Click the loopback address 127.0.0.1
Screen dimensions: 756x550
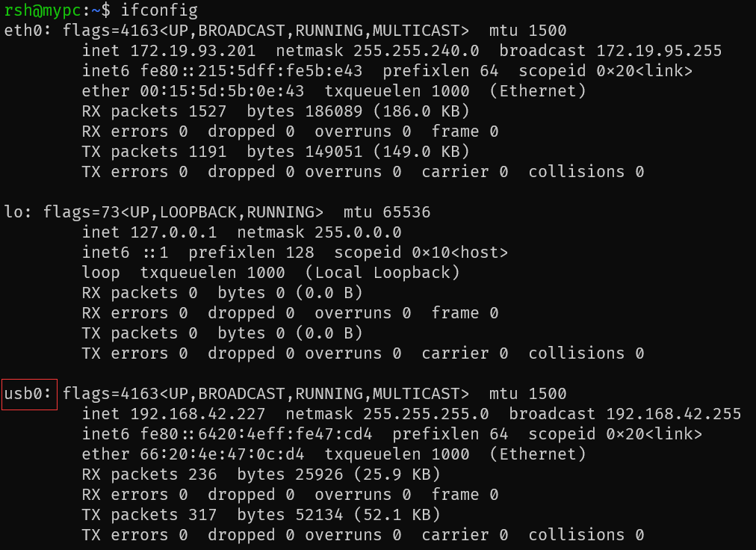click(x=173, y=232)
